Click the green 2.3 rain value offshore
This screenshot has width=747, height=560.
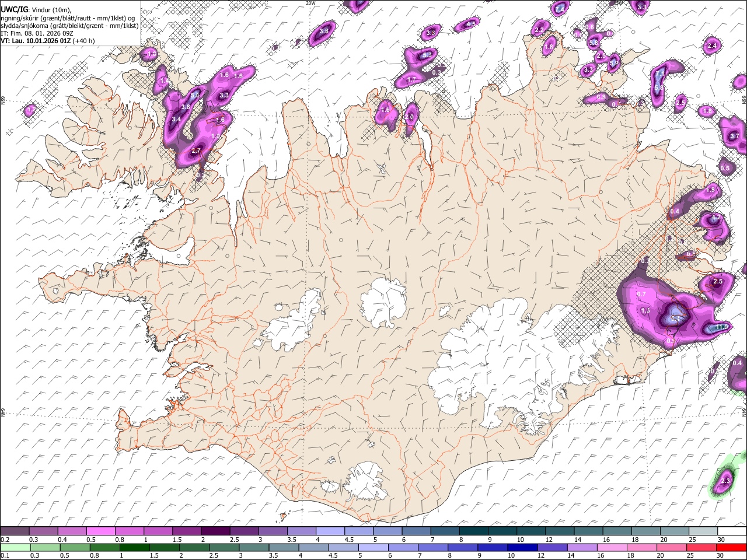click(725, 481)
